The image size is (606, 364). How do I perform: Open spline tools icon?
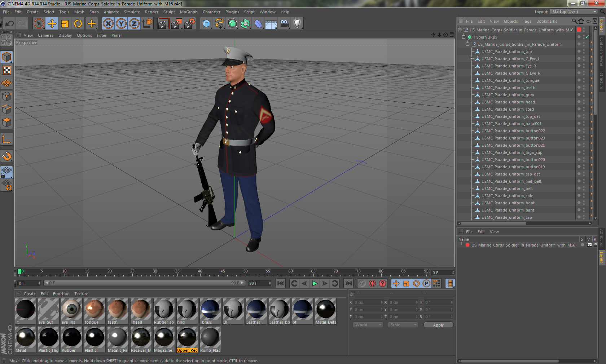tap(219, 24)
